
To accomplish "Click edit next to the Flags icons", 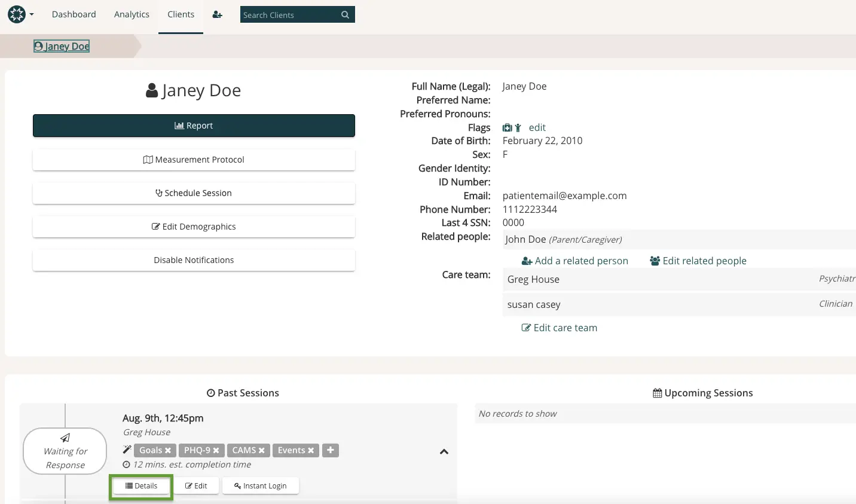I will (536, 127).
